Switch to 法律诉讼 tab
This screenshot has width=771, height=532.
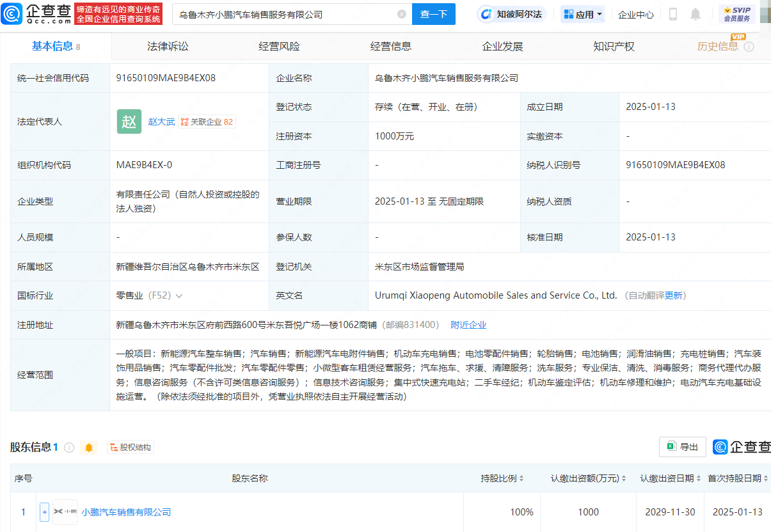(x=168, y=46)
